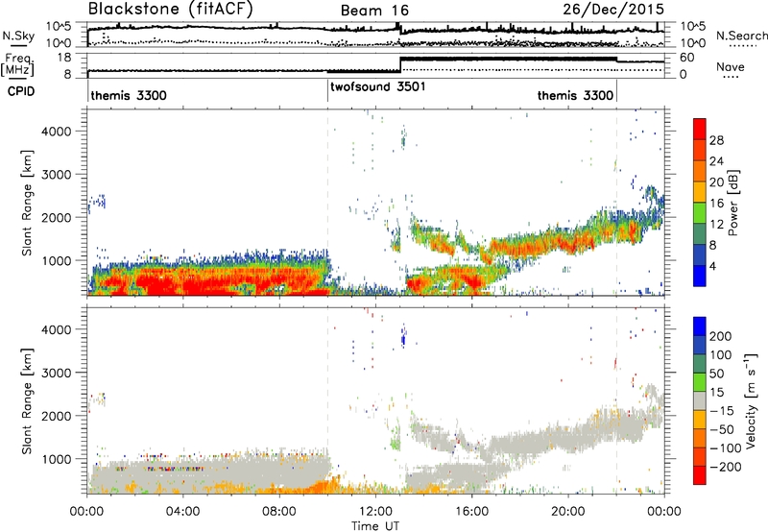Viewport: 768px width, 532px height.
Task: Click the "3000" tick of the velocity panel
Action: point(56,373)
